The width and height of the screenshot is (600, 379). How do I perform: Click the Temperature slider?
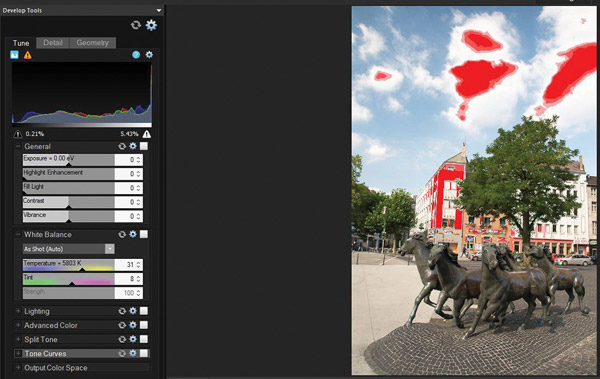68,265
